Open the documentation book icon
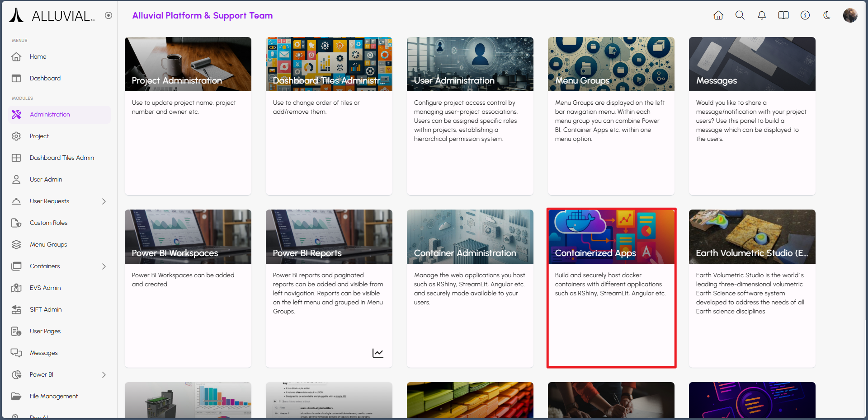868x420 pixels. pyautogui.click(x=783, y=15)
